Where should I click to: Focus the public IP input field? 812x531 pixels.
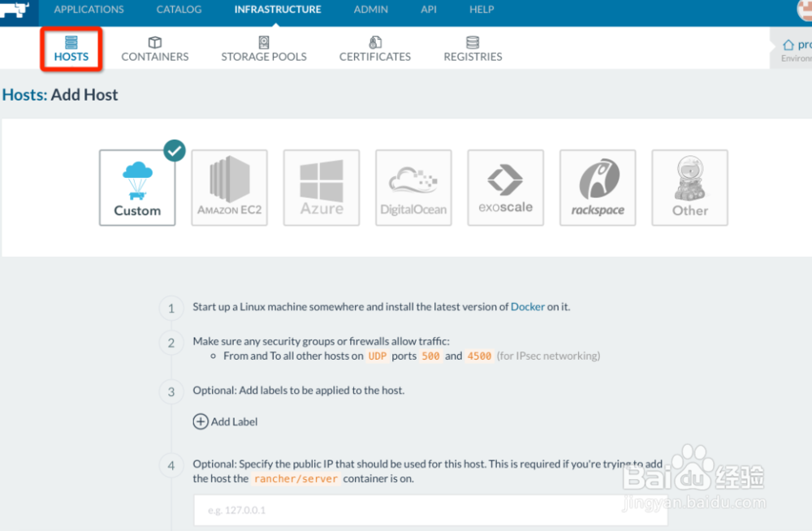430,510
